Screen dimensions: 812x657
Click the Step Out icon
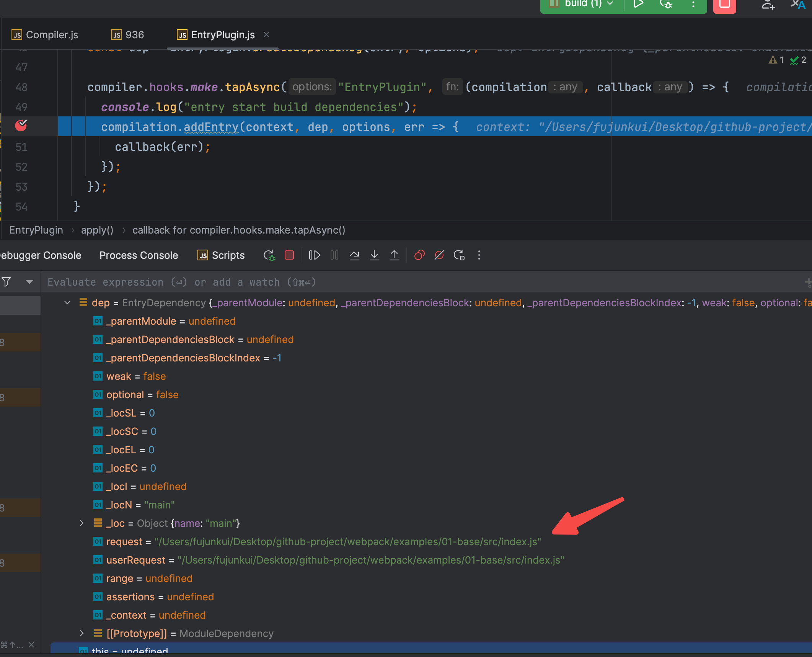coord(394,255)
